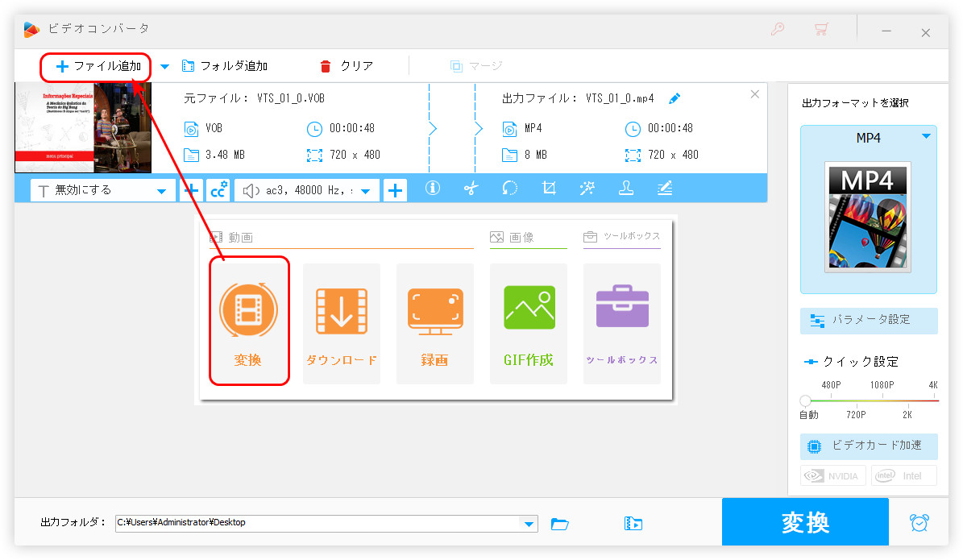Select the 画像 section tab
This screenshot has width=963, height=560.
point(512,237)
